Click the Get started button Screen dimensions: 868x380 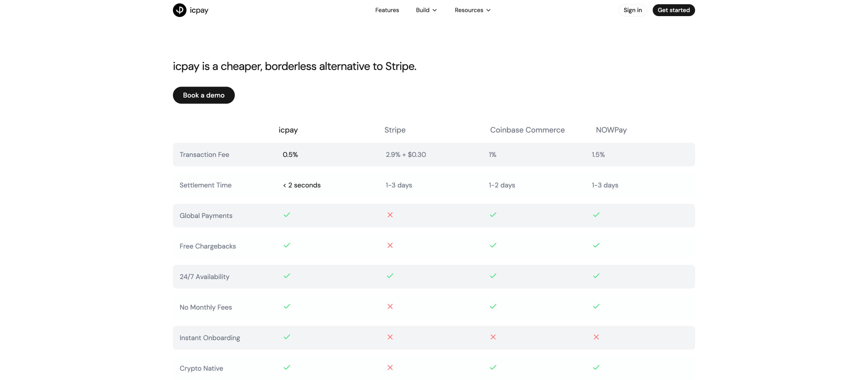(x=673, y=10)
